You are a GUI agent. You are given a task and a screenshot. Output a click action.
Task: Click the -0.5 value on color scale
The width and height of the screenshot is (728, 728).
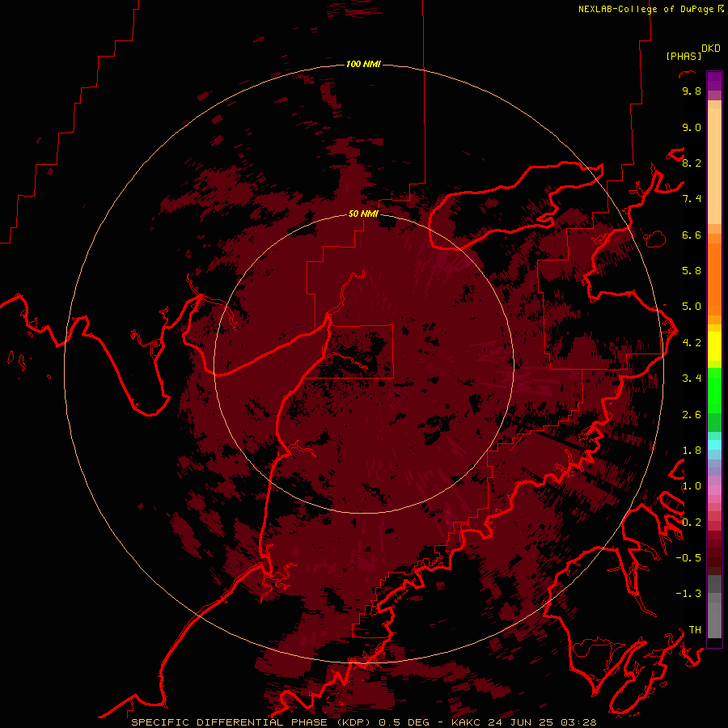pos(688,558)
